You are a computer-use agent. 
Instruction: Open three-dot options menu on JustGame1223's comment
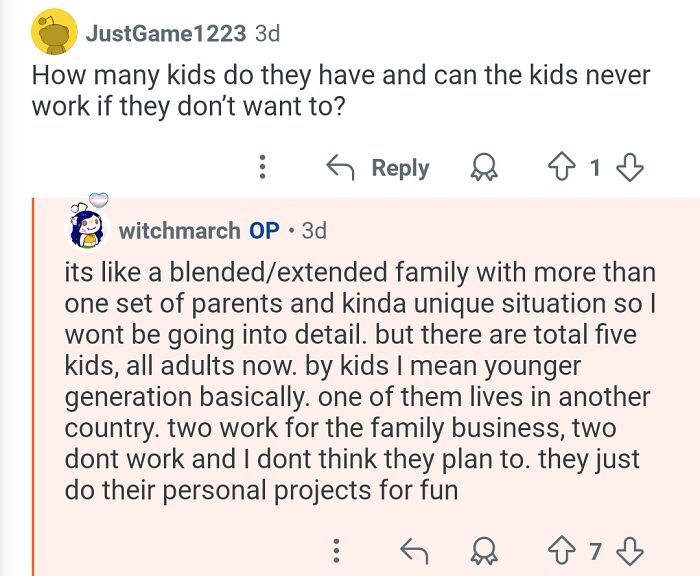[x=262, y=167]
